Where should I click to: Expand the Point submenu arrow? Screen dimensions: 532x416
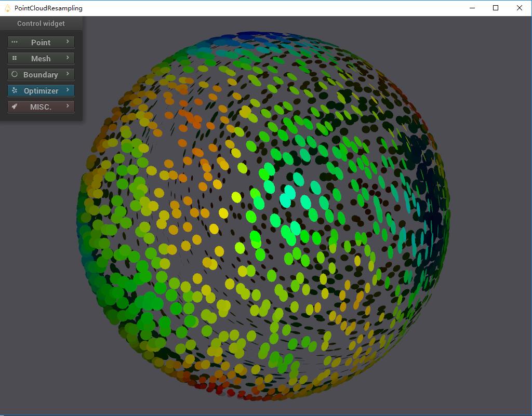68,42
